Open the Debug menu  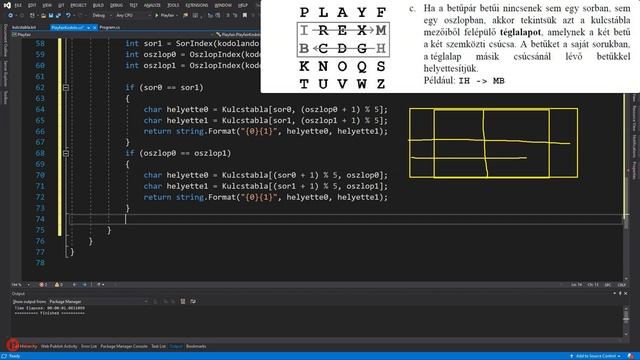pyautogui.click(x=116, y=5)
